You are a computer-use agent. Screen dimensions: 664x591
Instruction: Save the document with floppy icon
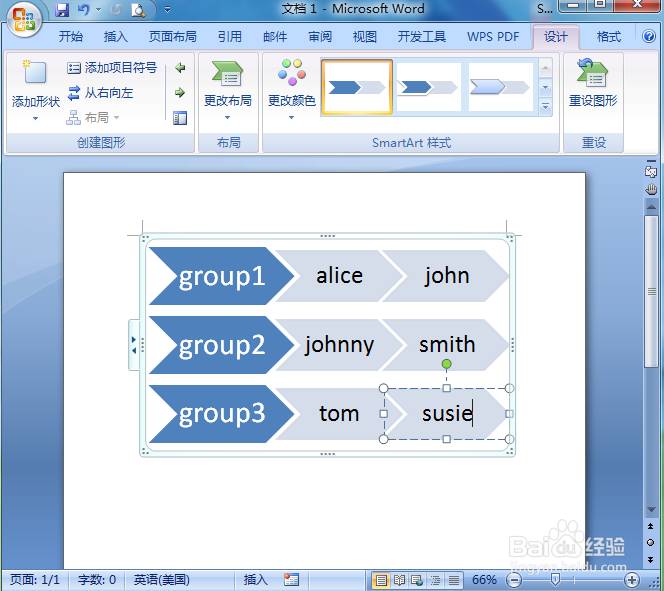click(62, 10)
